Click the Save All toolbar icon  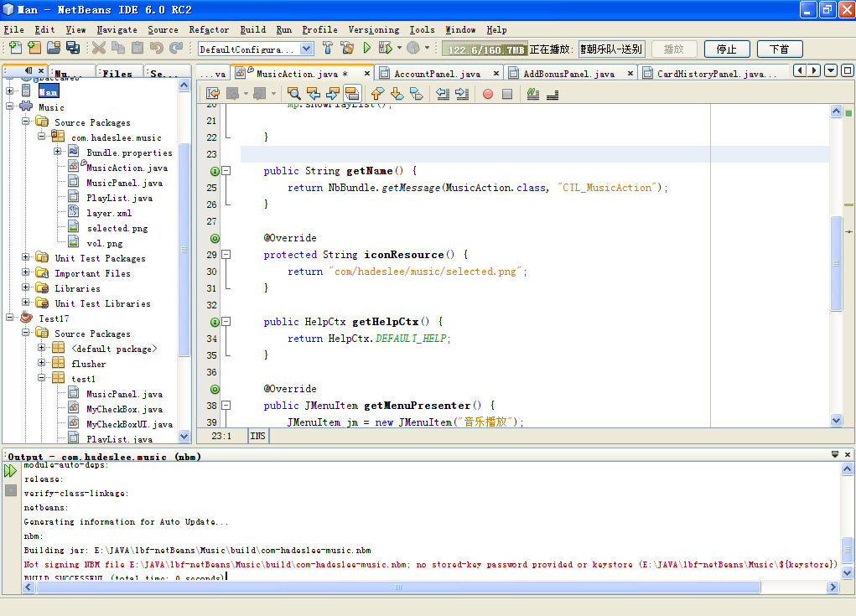73,48
